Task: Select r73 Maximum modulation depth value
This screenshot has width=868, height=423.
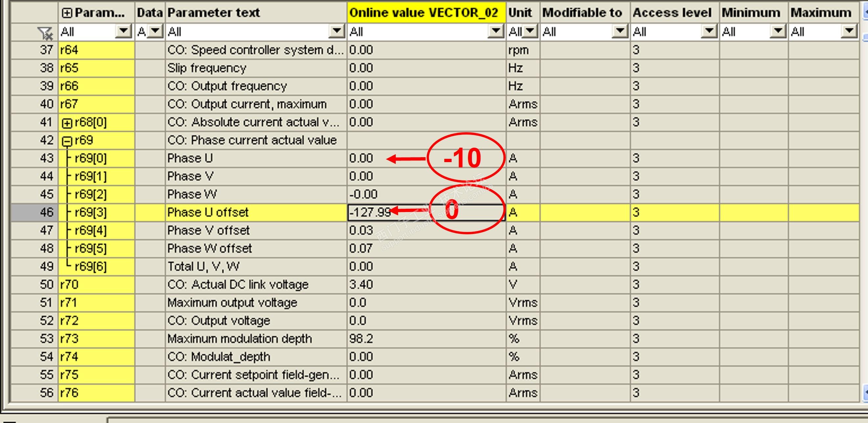Action: point(426,338)
